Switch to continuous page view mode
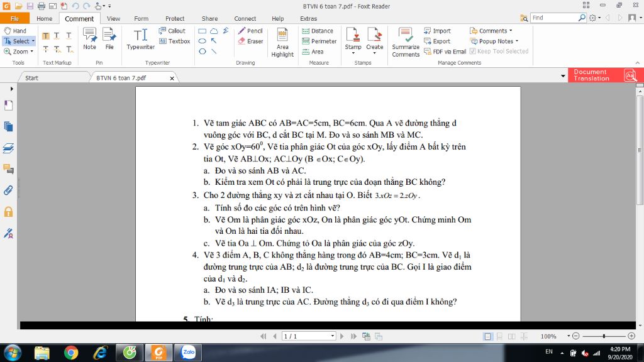 coord(499,336)
